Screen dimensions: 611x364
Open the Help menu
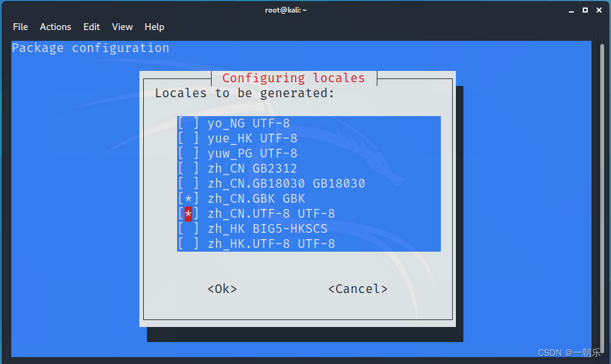[x=154, y=27]
